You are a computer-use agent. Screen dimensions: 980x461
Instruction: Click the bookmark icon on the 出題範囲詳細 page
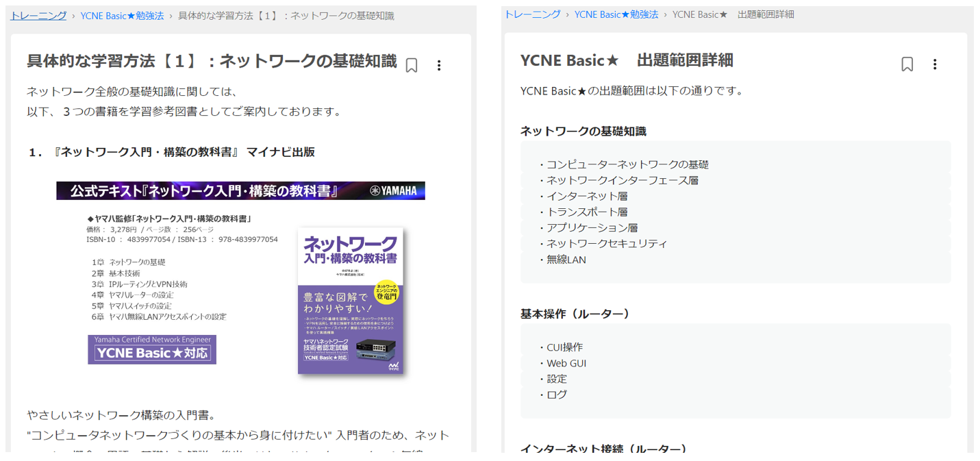pyautogui.click(x=907, y=64)
